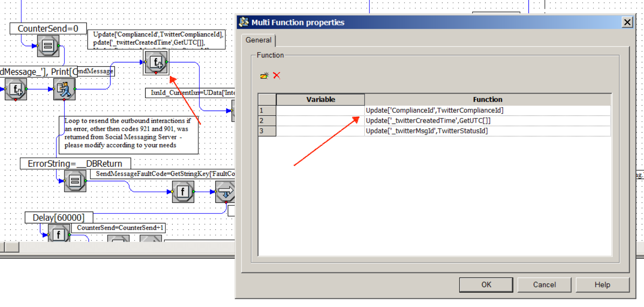
Task: Select the arrow block right of function block
Action: click(x=225, y=192)
